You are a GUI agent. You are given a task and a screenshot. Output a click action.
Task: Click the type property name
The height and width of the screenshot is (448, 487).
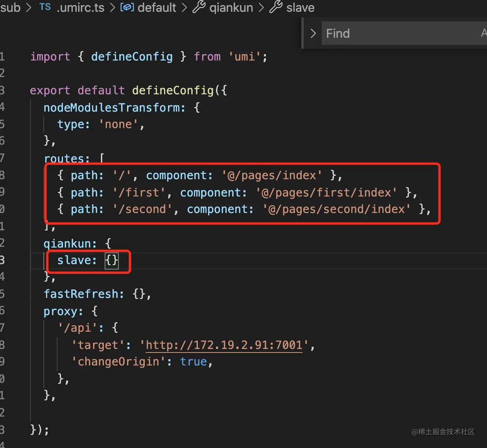(70, 125)
